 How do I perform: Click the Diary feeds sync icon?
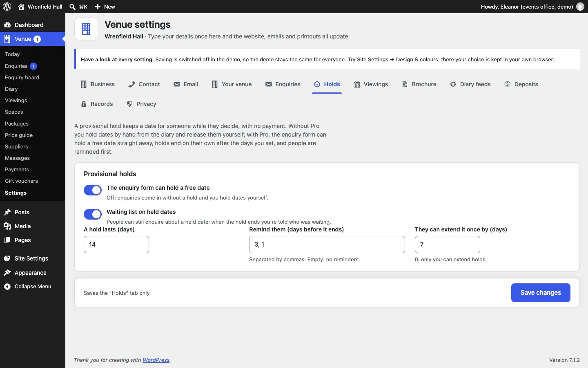click(x=453, y=84)
